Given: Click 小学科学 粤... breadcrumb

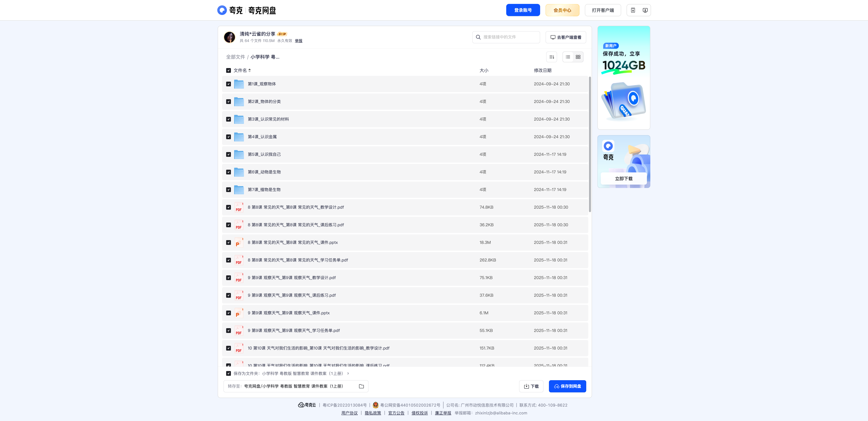Looking at the screenshot, I should click(265, 57).
